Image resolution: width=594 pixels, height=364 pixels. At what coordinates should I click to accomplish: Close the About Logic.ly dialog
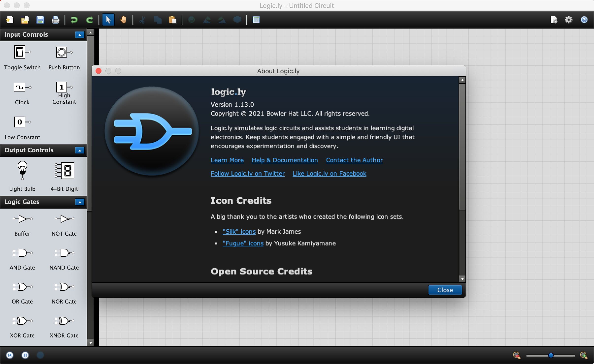[x=445, y=290]
